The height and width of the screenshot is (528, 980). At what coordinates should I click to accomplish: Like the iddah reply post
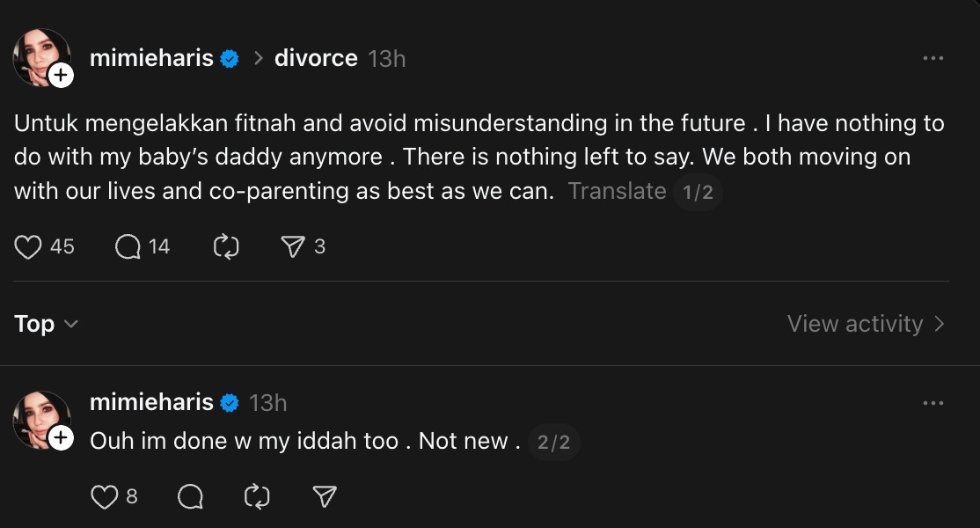pyautogui.click(x=105, y=497)
